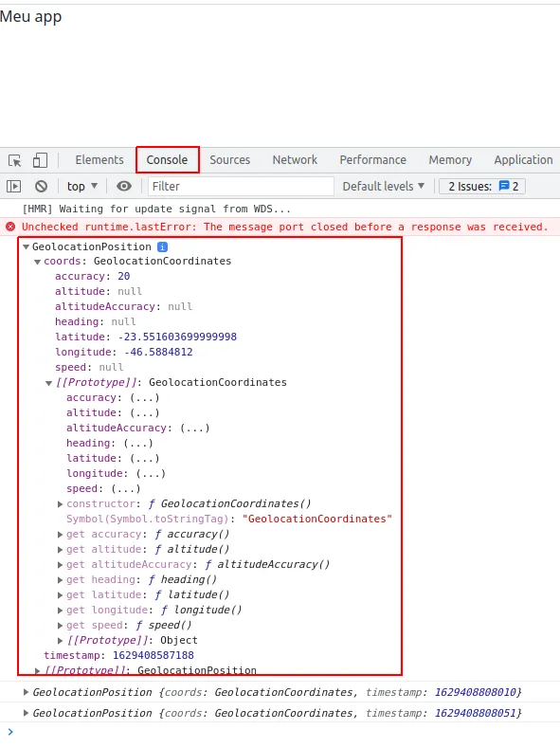Click the accuracy (...) getter value in the prototype
Image resolution: width=560 pixels, height=748 pixels.
[x=144, y=397]
